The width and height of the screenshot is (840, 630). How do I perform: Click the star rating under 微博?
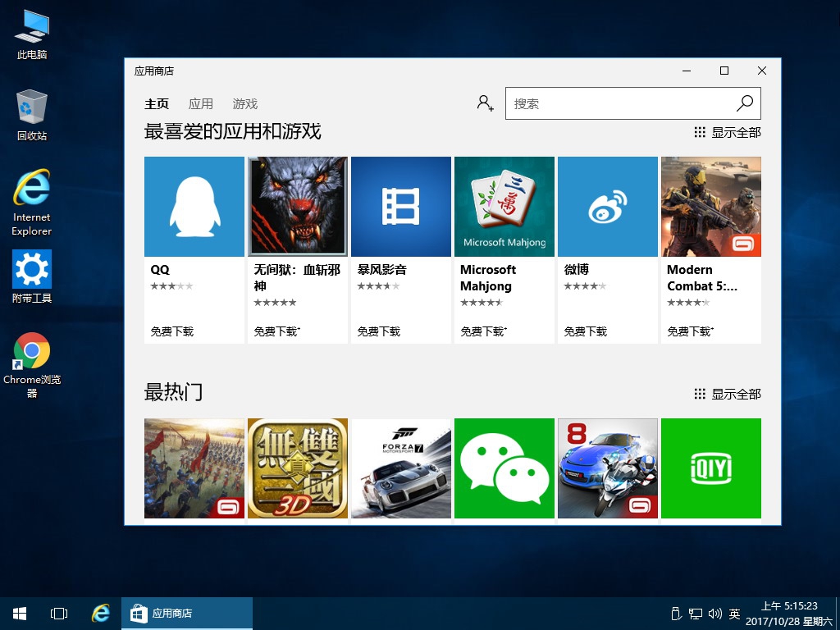tap(585, 286)
